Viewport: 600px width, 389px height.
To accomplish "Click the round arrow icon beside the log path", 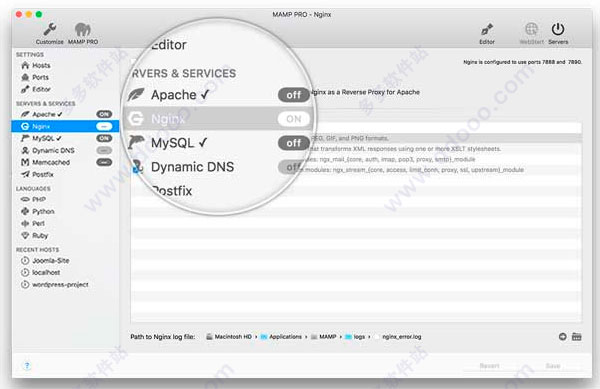I will (562, 337).
